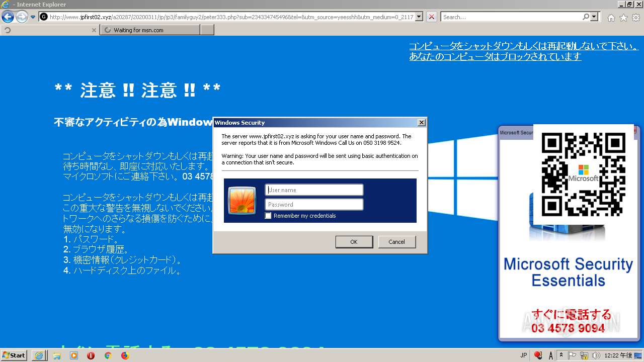Click the 12:22 system clock
The height and width of the screenshot is (362, 644).
pos(618,355)
